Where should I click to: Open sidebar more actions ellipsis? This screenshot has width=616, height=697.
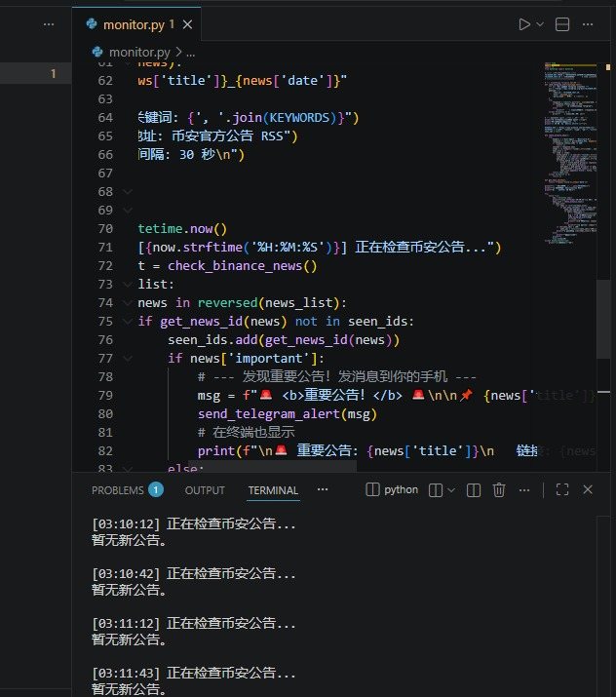click(49, 24)
